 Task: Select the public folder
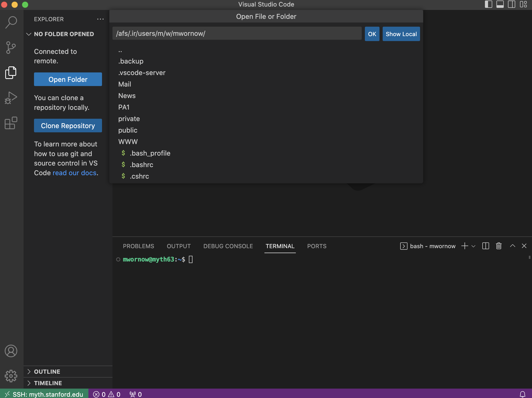tap(266, 130)
